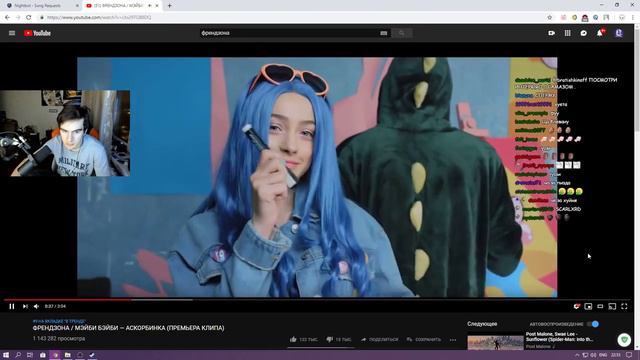The height and width of the screenshot is (360, 640).
Task: Dislike the video with thumbs down
Action: 338,339
